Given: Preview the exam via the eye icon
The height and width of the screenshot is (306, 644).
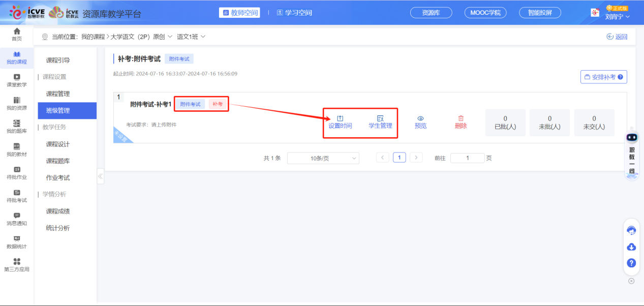Looking at the screenshot, I should click(420, 122).
